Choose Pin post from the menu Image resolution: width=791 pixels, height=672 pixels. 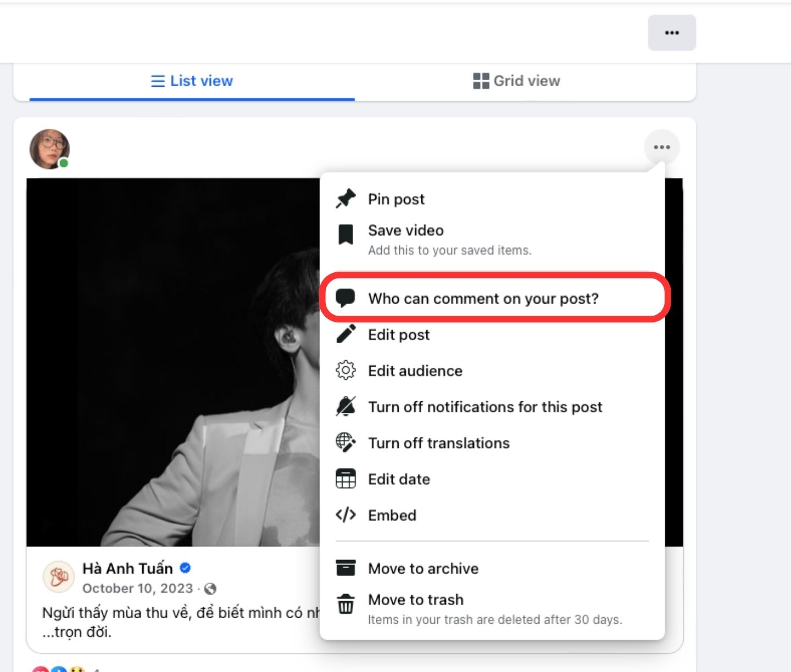[492, 199]
